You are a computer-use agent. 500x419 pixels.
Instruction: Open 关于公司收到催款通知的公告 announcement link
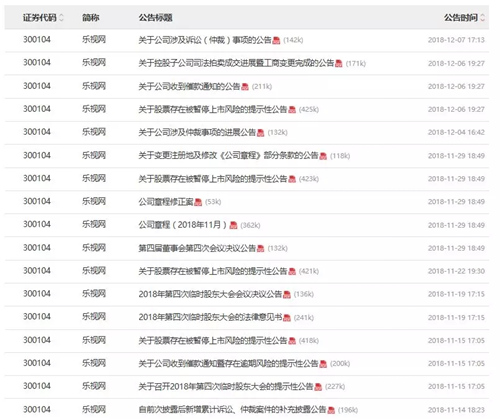pos(189,86)
